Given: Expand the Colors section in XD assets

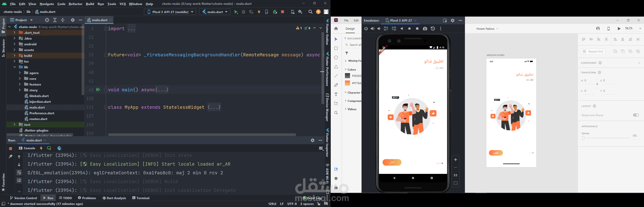Looking at the screenshot, I should pos(345,69).
